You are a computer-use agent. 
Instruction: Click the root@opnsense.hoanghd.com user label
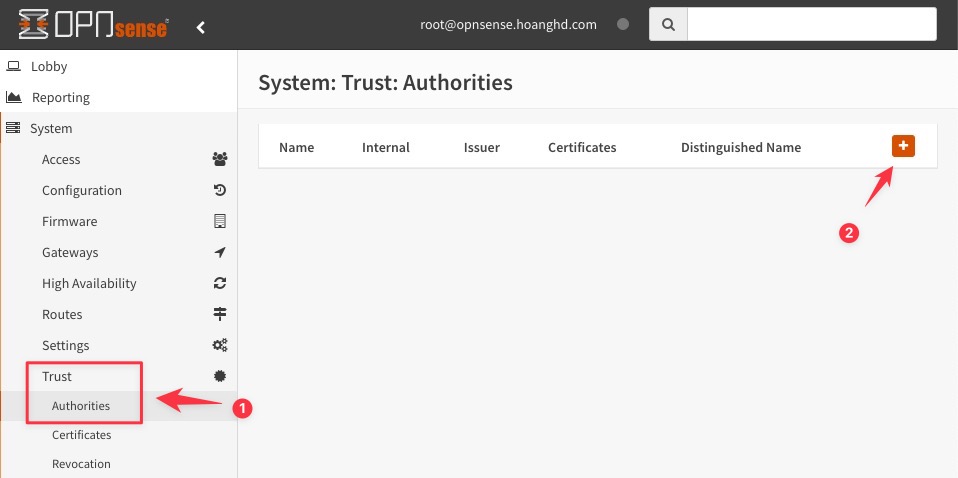click(508, 25)
